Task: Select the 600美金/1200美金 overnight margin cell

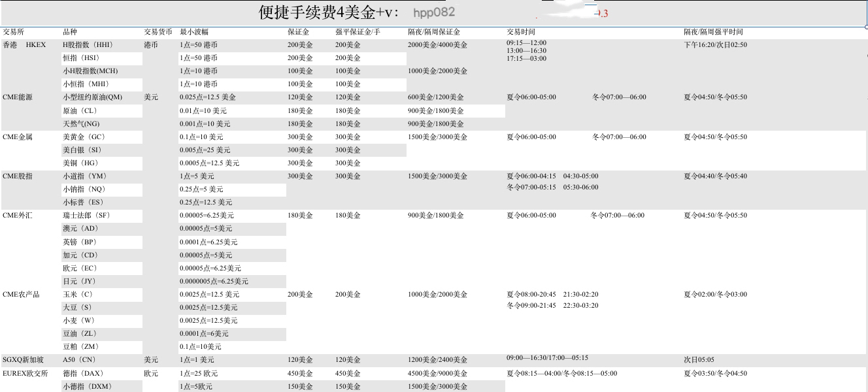Action: coord(436,97)
